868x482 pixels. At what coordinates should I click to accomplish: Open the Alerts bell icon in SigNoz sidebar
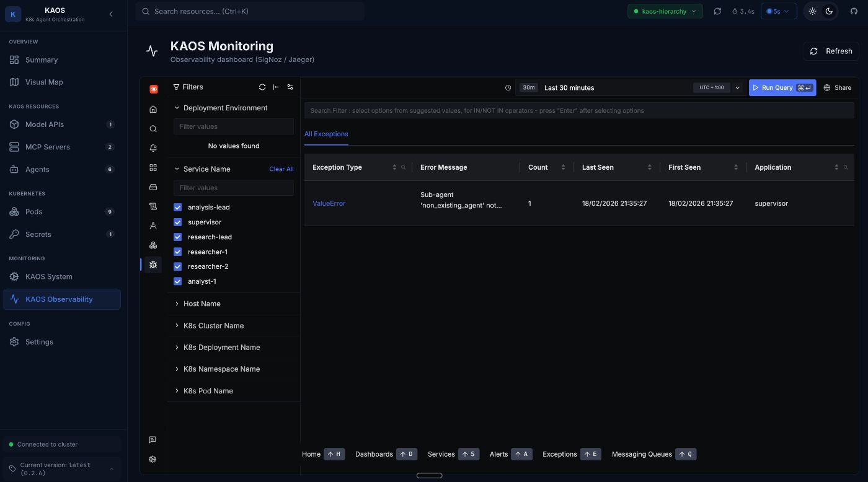coord(153,148)
